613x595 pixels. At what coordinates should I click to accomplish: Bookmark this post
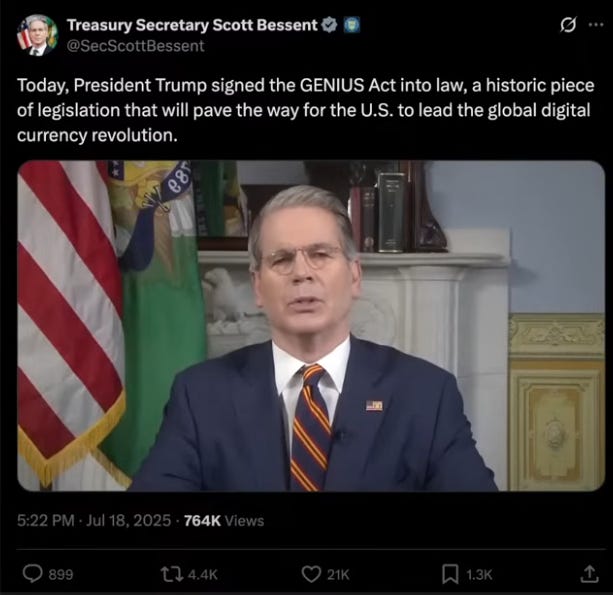[450, 574]
